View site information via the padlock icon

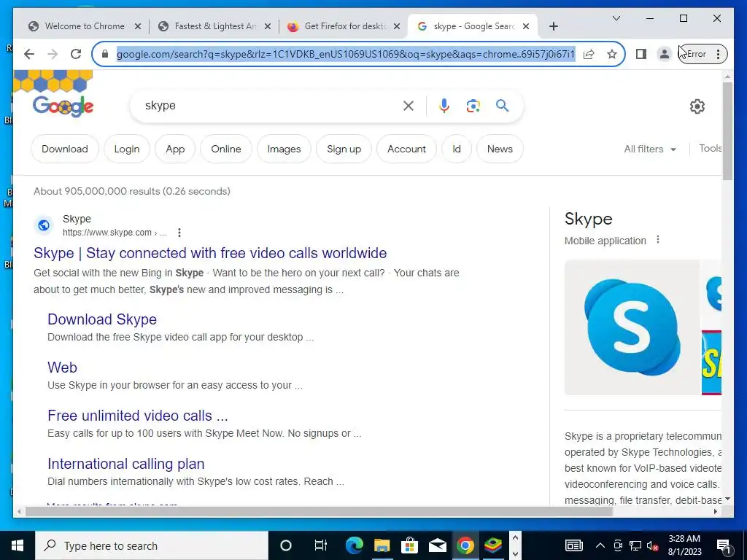pyautogui.click(x=105, y=54)
